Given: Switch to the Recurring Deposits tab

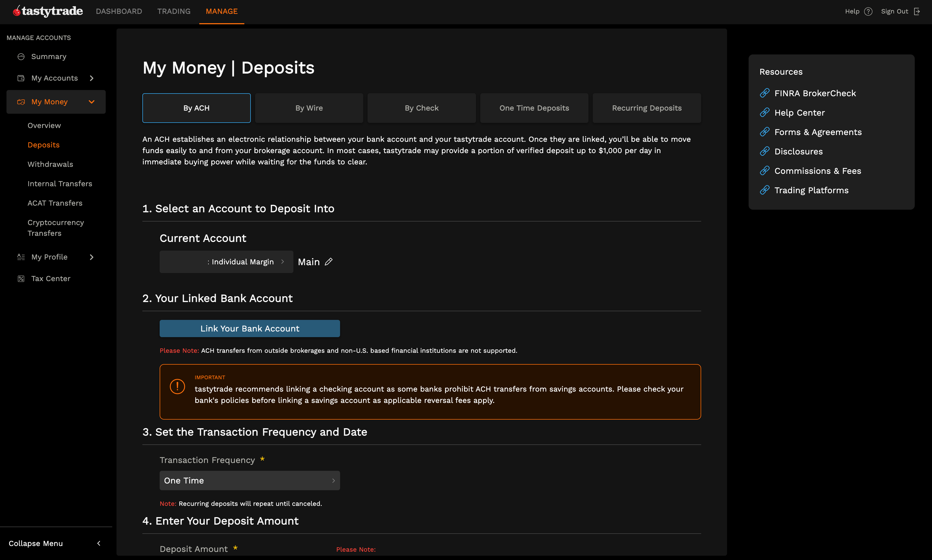Looking at the screenshot, I should point(646,108).
